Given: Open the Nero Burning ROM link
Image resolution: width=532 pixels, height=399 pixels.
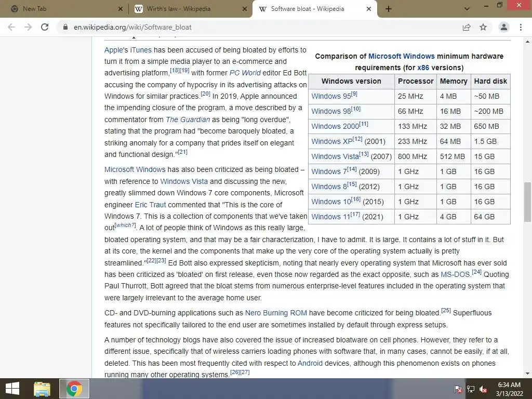Looking at the screenshot, I should pos(276,313).
